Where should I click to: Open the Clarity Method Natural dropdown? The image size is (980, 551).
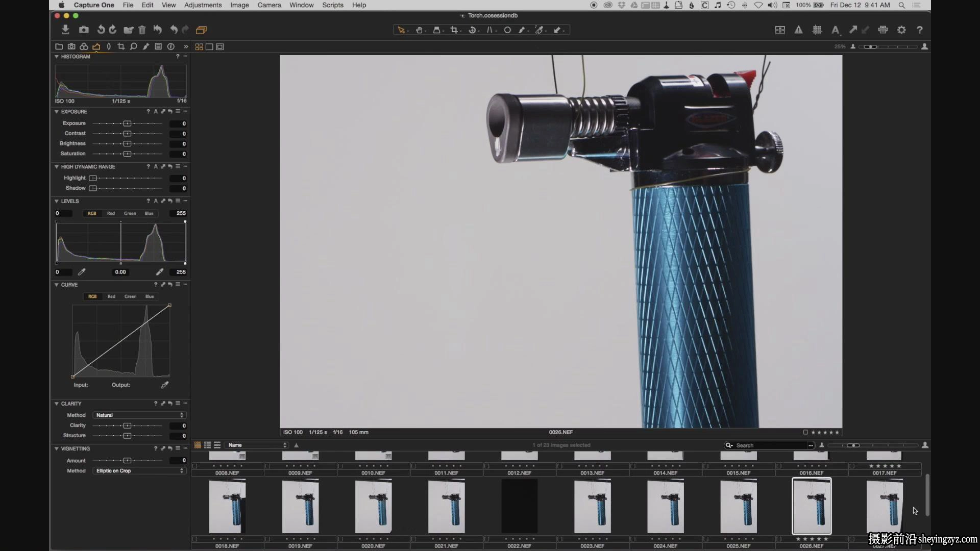pyautogui.click(x=139, y=415)
